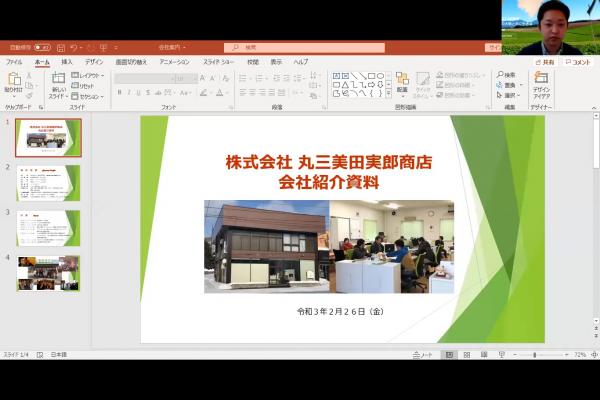Start slideshow from beginning quick access icon
Viewport: 600px width, 400px height.
click(103, 47)
